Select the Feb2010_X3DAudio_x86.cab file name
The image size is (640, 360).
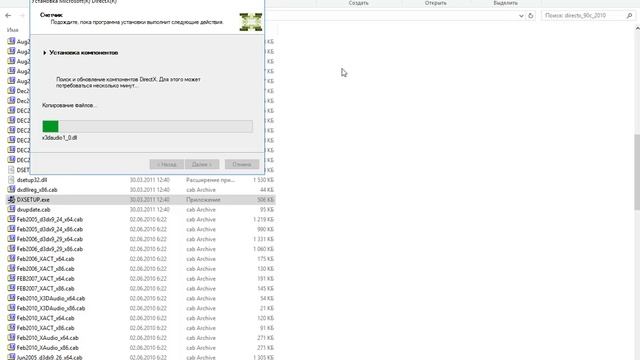tap(51, 308)
